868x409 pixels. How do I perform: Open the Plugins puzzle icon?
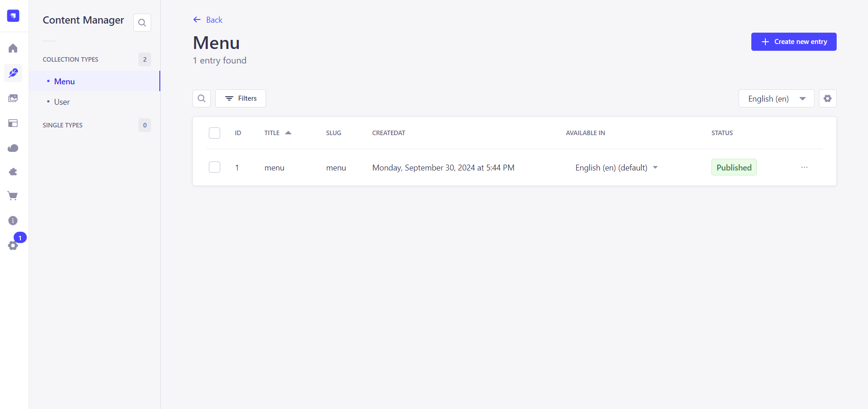pos(13,172)
